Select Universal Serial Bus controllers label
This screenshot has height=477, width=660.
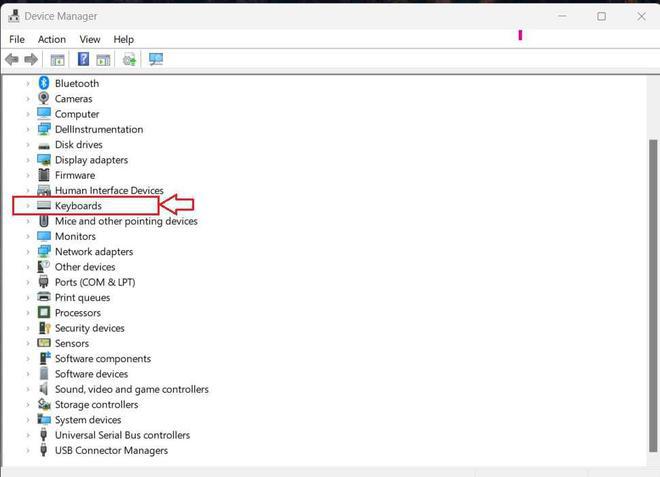pyautogui.click(x=122, y=435)
